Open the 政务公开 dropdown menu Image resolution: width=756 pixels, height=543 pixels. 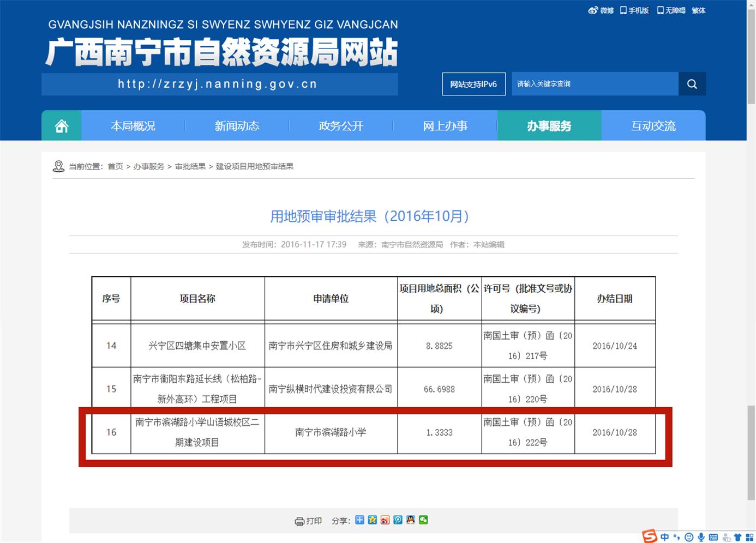tap(341, 125)
